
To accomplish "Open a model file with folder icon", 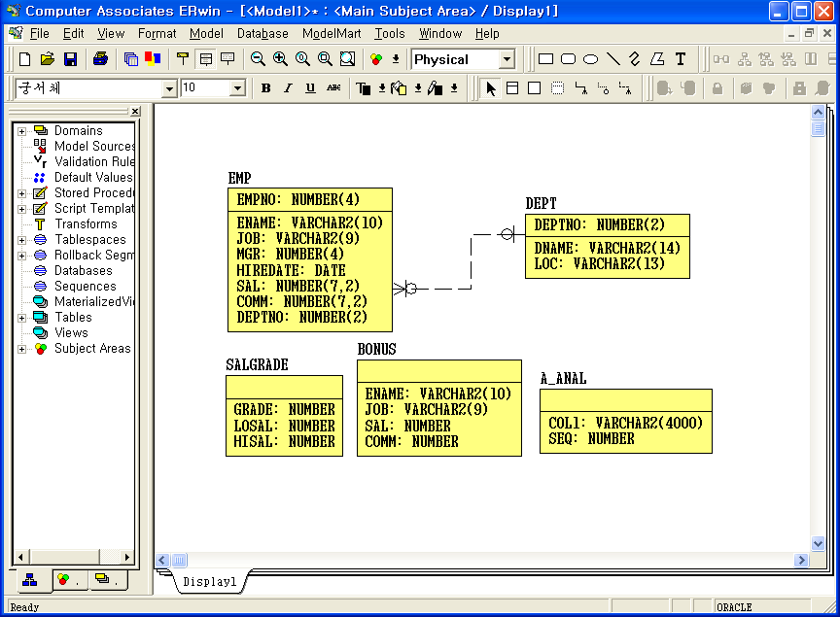I will click(x=47, y=59).
